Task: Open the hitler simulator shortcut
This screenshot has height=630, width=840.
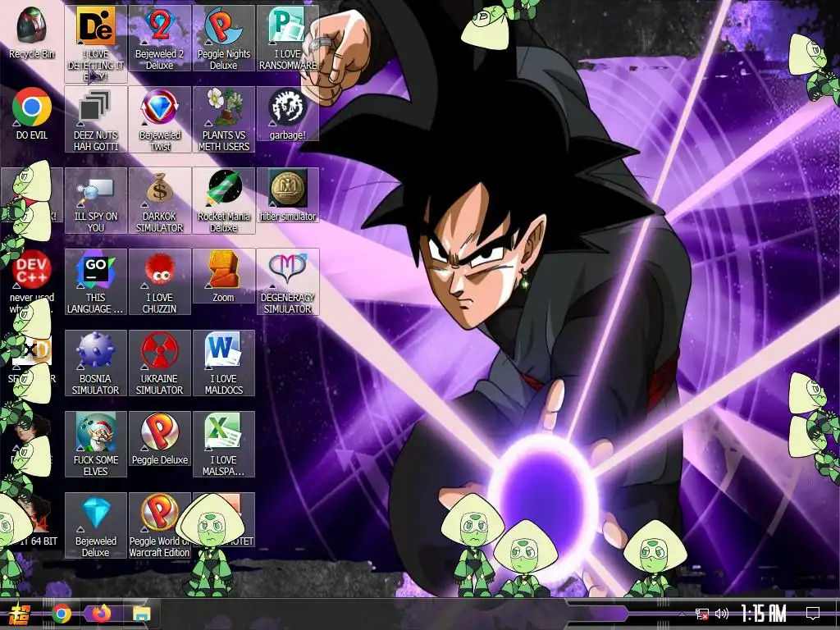Action: pos(288,195)
